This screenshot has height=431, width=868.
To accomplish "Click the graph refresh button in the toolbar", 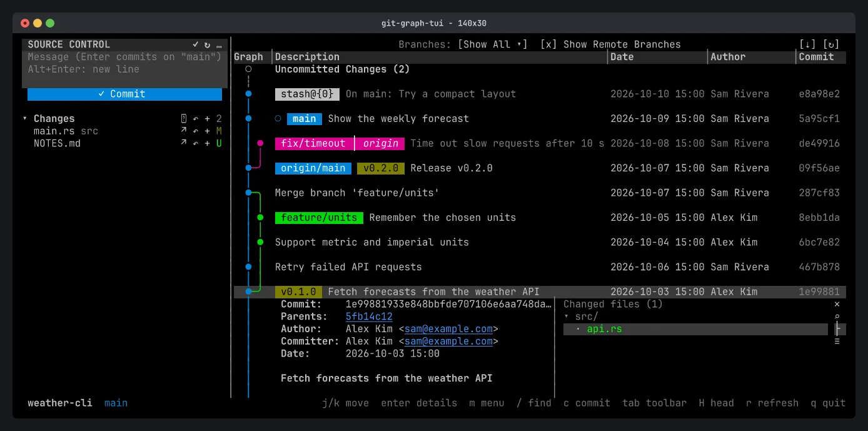I will [x=831, y=44].
